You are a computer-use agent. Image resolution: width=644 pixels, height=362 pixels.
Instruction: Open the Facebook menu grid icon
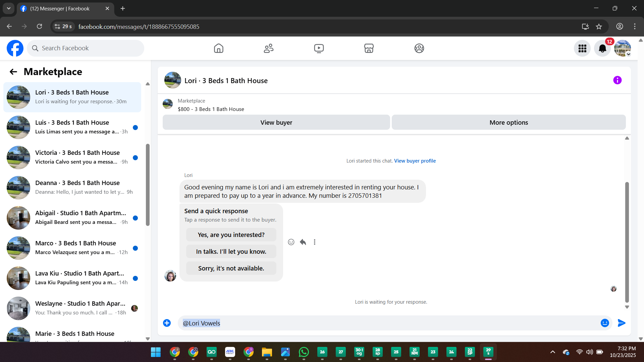click(x=582, y=49)
